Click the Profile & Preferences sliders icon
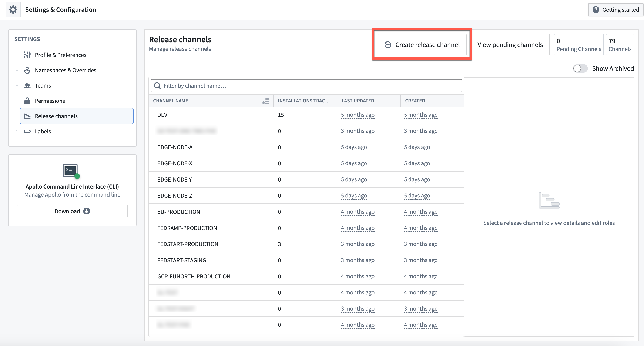Viewport: 644px width, 346px height. click(x=27, y=55)
